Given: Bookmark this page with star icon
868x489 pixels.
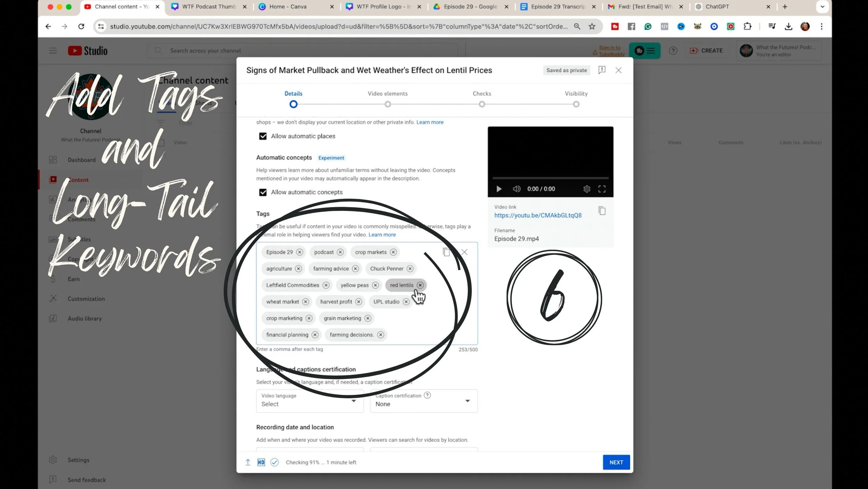Looking at the screenshot, I should click(x=592, y=26).
